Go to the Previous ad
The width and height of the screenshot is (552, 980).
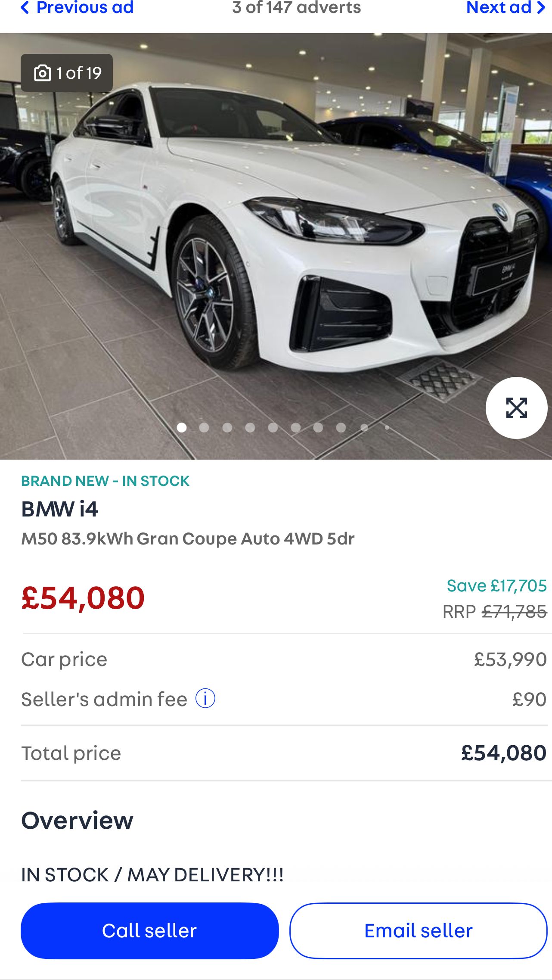pyautogui.click(x=78, y=8)
